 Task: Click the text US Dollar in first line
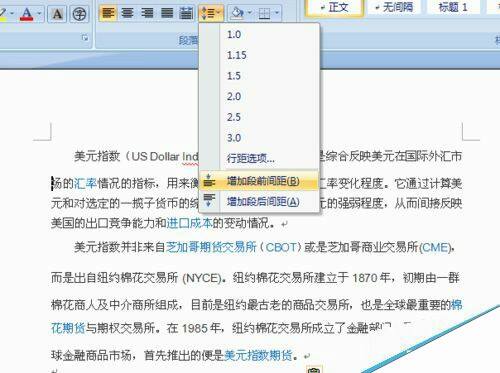(156, 156)
